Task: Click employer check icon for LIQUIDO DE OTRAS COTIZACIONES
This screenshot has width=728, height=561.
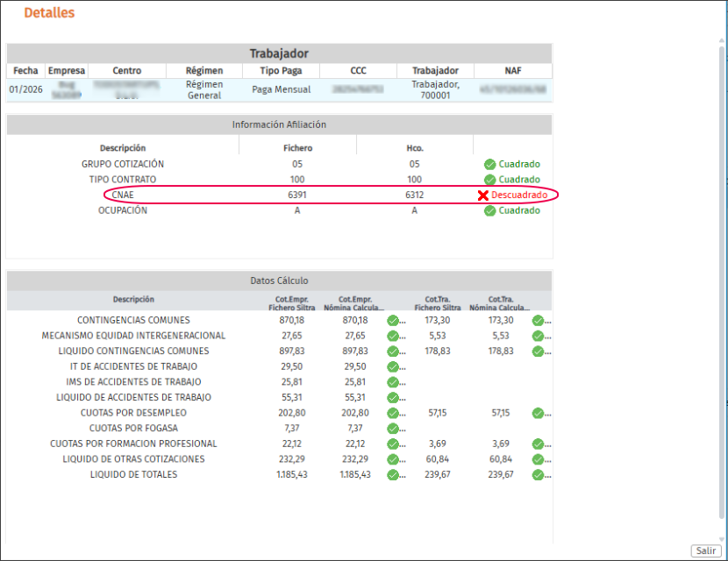Action: (393, 459)
